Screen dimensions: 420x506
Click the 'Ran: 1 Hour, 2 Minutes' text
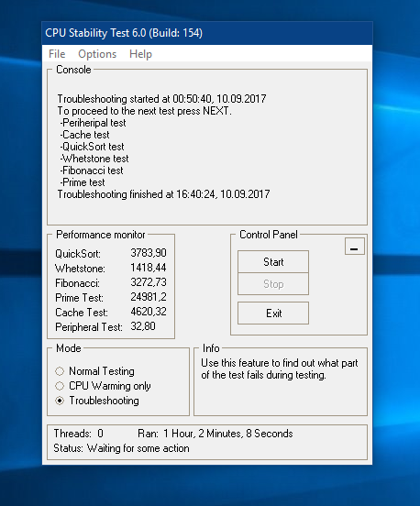[x=215, y=434]
